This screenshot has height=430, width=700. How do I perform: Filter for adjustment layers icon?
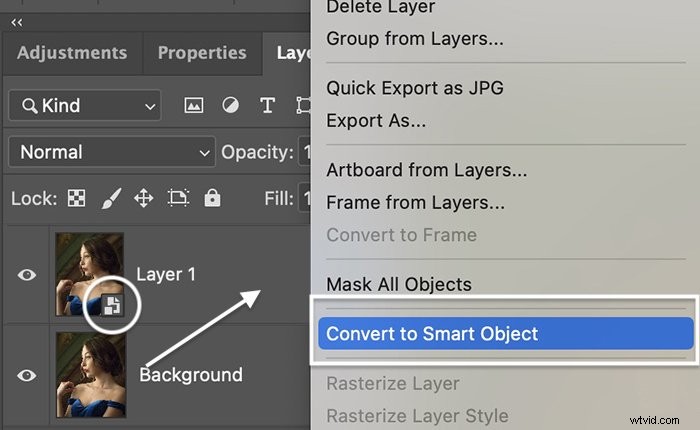pos(230,105)
